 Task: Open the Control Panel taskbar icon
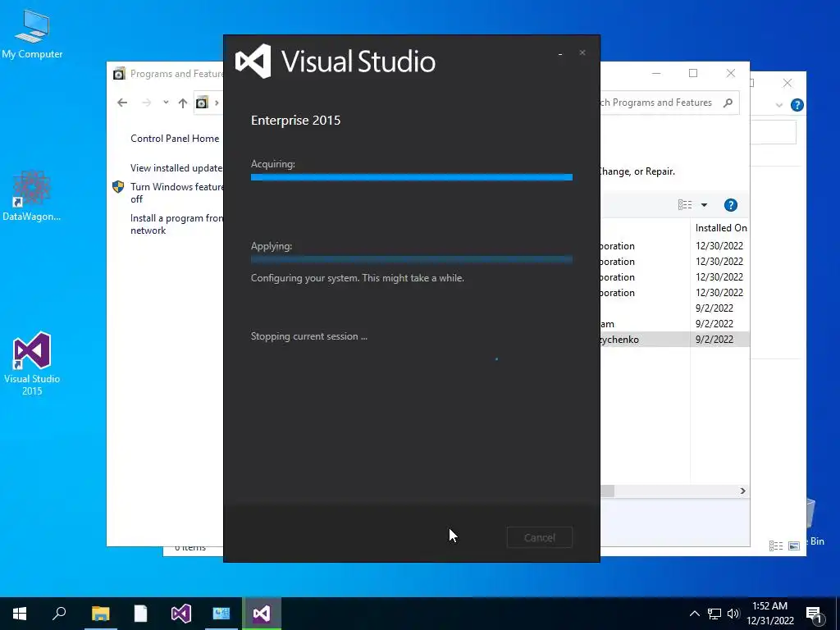coord(221,614)
